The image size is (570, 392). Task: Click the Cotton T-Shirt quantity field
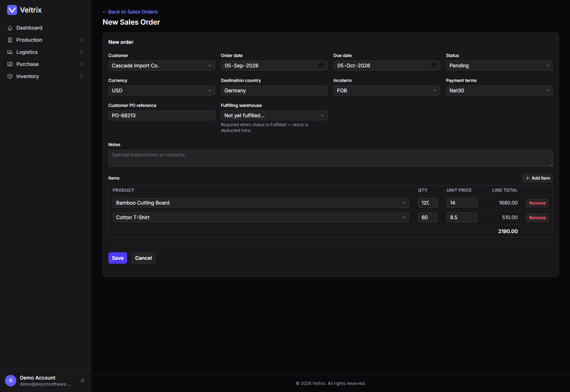tap(428, 217)
